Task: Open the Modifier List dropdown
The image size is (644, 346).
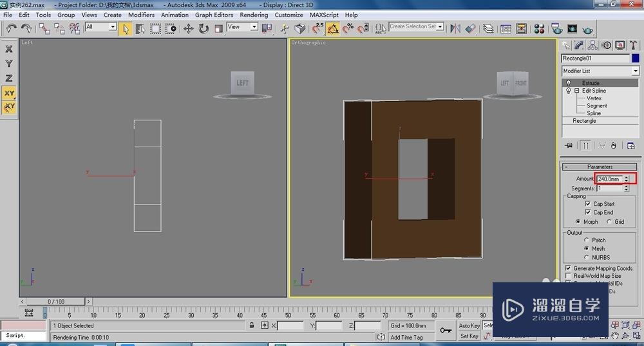Action: [635, 71]
